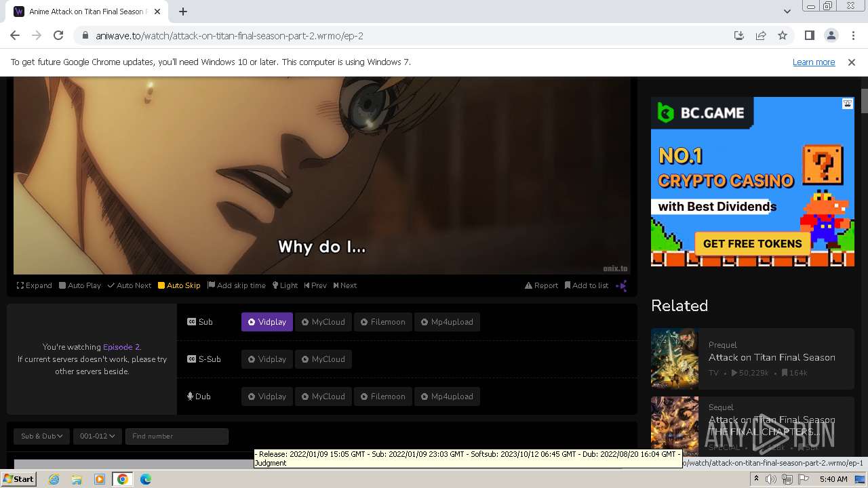
Task: Open the tab search chevron
Action: 787,12
